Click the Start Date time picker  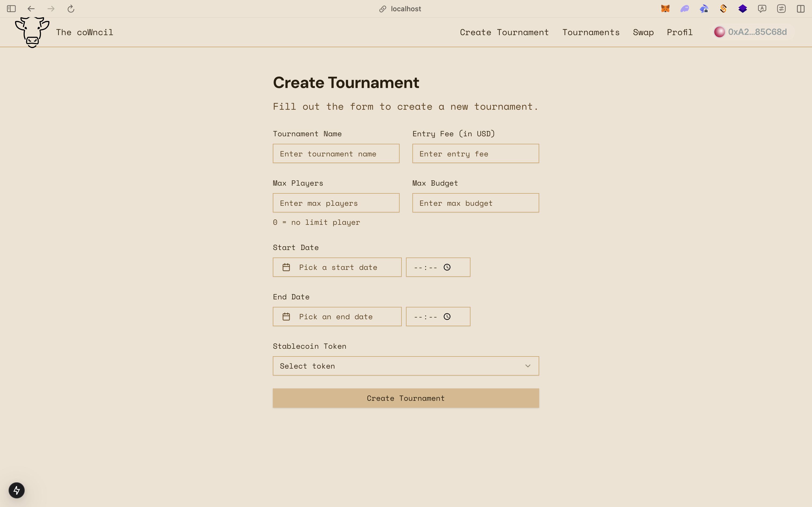[438, 267]
